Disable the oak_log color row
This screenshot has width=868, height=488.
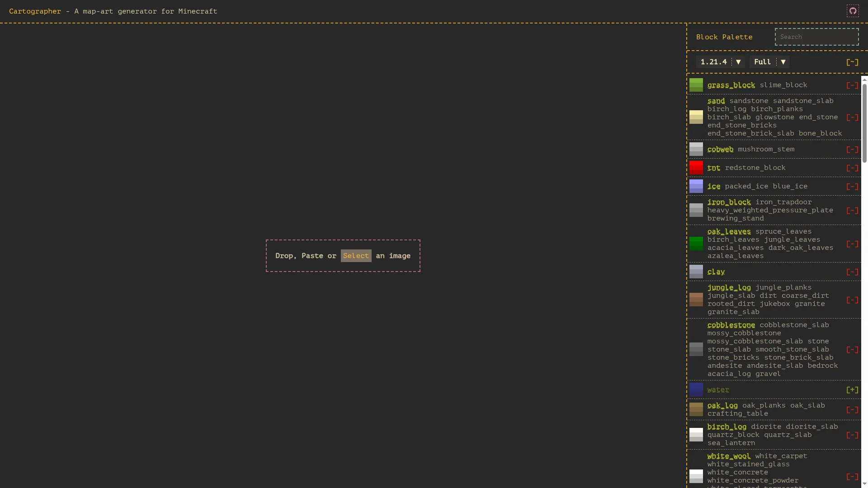coord(852,410)
